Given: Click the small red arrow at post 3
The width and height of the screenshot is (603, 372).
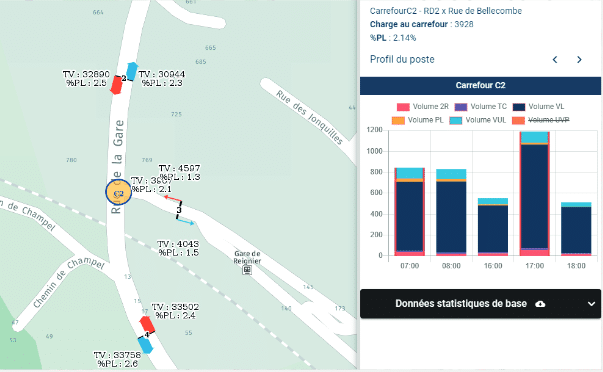Looking at the screenshot, I should [173, 199].
